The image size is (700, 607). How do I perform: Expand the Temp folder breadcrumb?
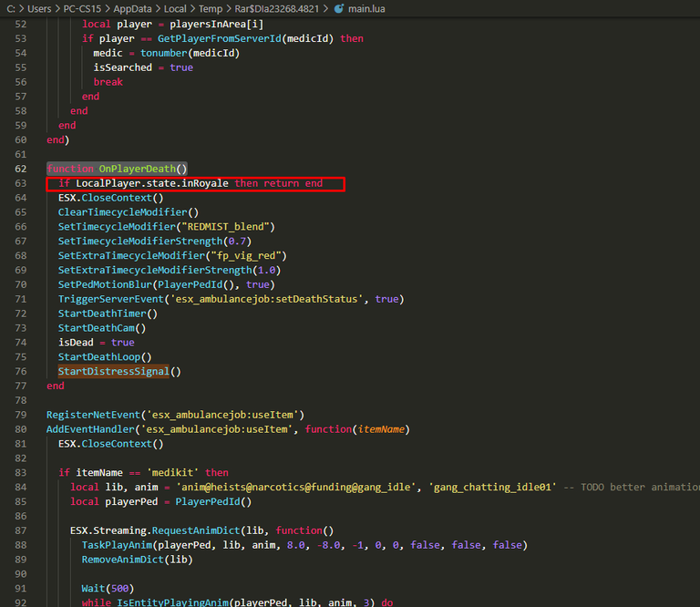(x=209, y=8)
